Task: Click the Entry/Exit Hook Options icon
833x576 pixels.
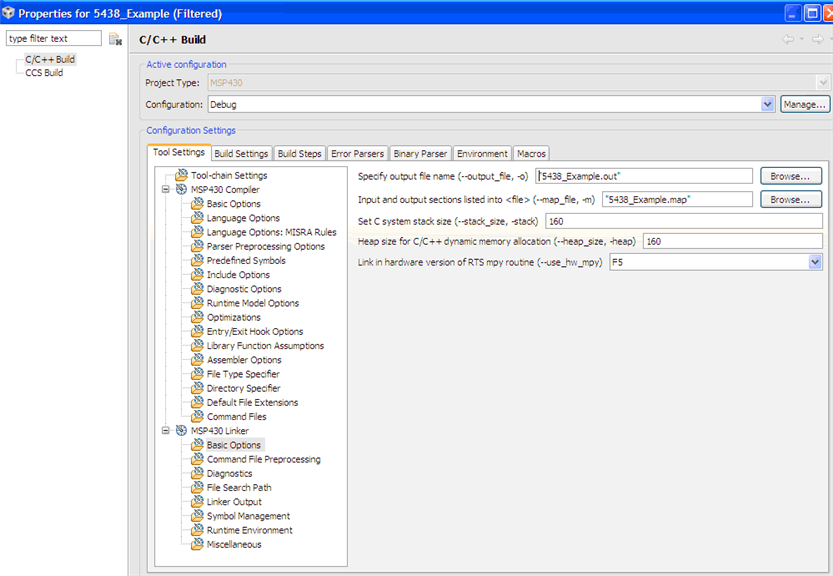Action: click(x=198, y=331)
